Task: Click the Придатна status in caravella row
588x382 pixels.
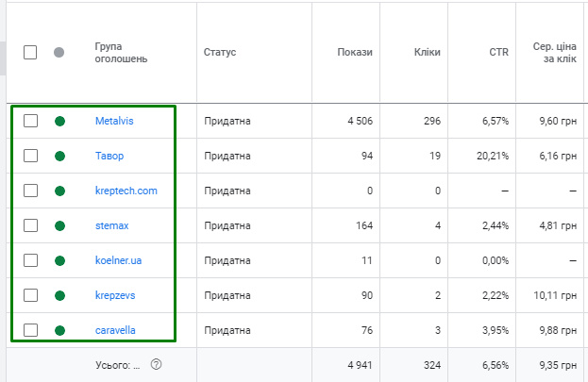Action: pos(227,331)
